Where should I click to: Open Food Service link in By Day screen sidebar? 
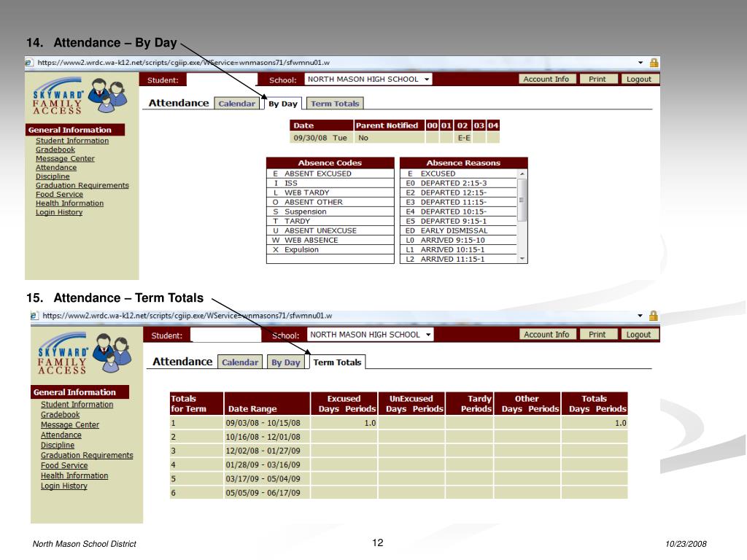pyautogui.click(x=60, y=194)
